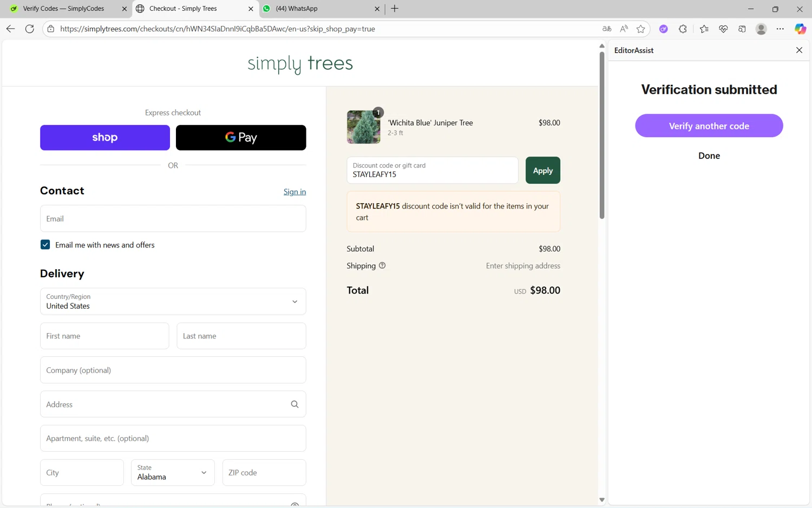Click the scrollbar up arrow
Screen dimensions: 812x508
point(601,46)
